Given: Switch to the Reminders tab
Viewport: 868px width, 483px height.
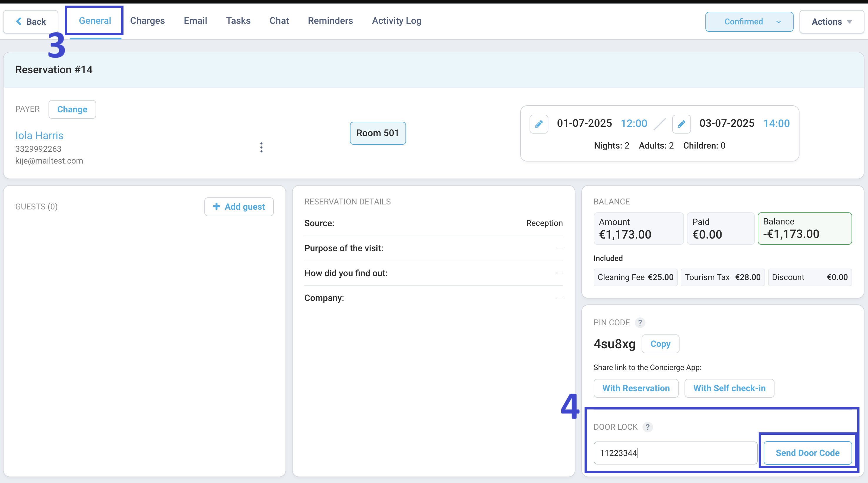Looking at the screenshot, I should click(330, 21).
